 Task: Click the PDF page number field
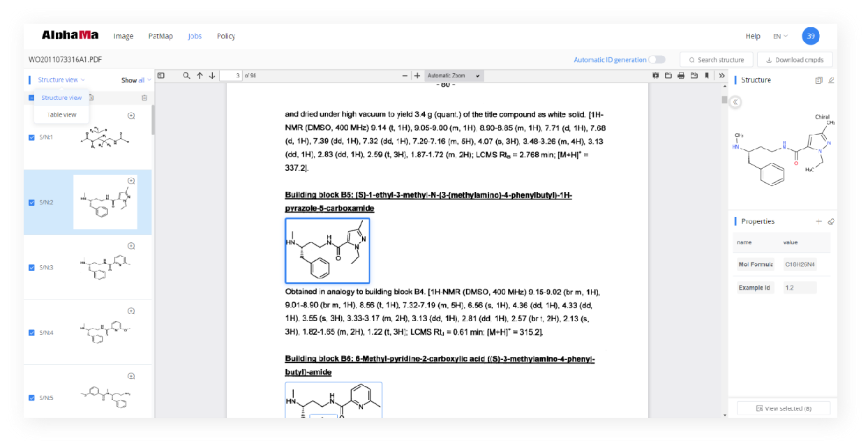coord(230,75)
